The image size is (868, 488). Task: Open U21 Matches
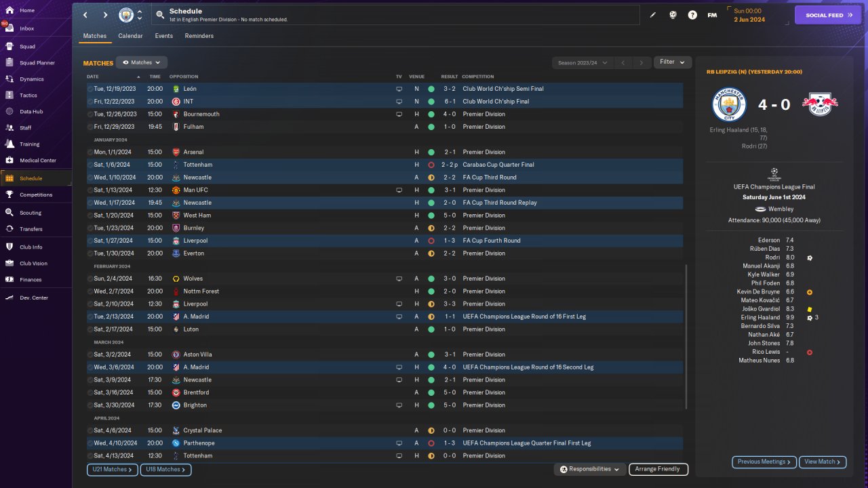tap(113, 469)
